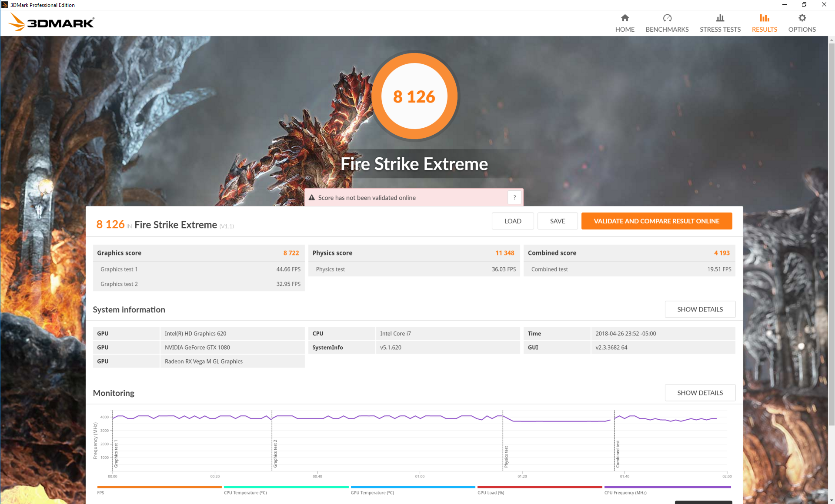
Task: Go to the BENCHMARKS tab label
Action: click(667, 30)
